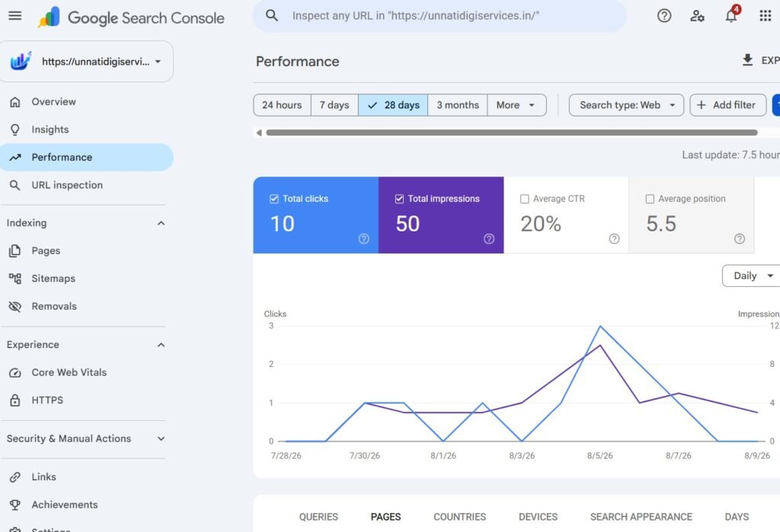Click help icon on Average CTR card
This screenshot has width=780, height=532.
click(615, 239)
